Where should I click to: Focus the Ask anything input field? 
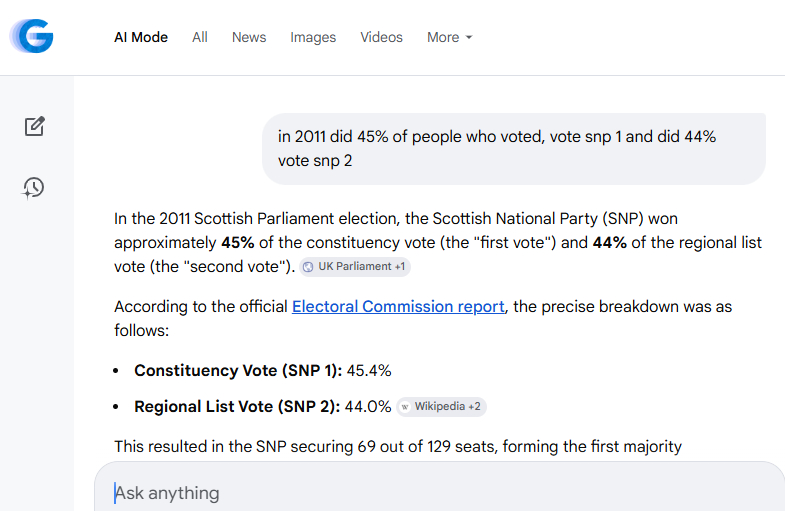coord(400,493)
